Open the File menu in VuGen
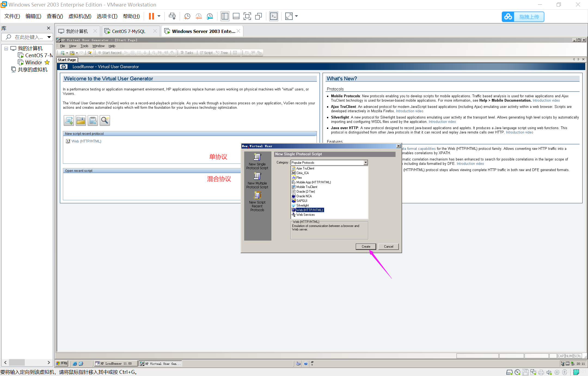Viewport: 588px width, 376px height. point(62,46)
